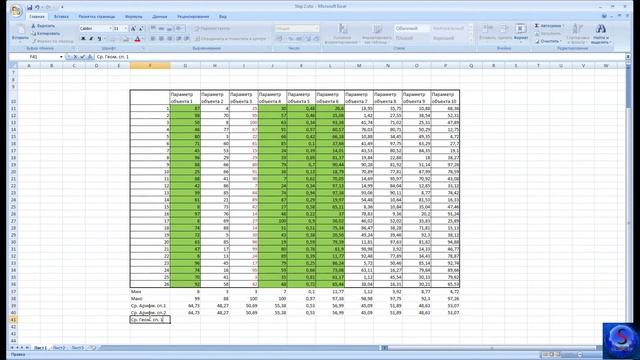Open the Формулы ribbon tab
Image resolution: width=640 pixels, height=360 pixels.
point(133,17)
